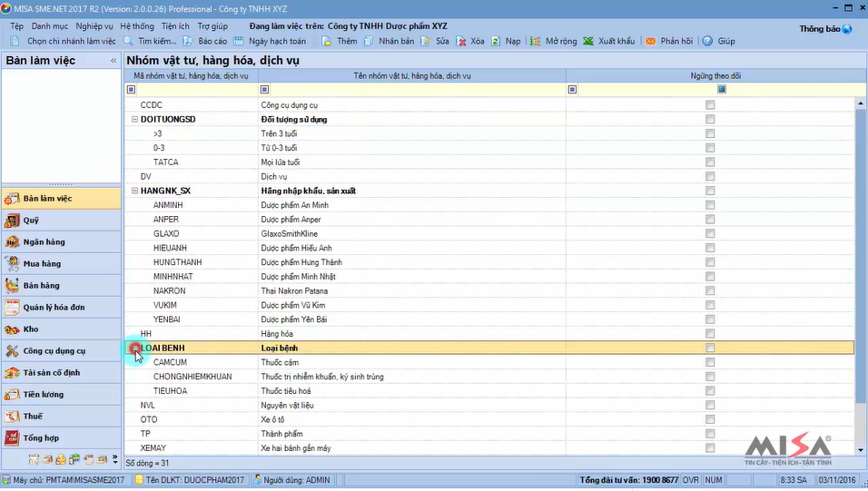The height and width of the screenshot is (491, 868).
Task: Open the Ngân hàng module
Action: [61, 242]
